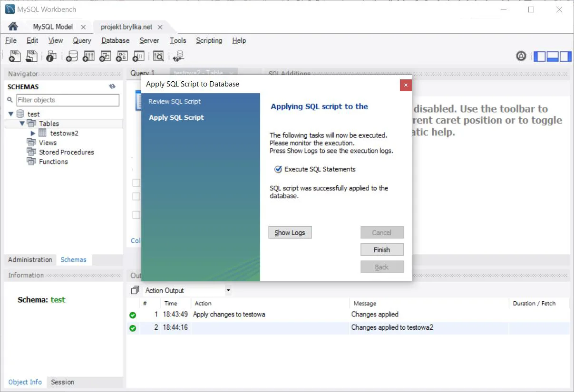Click the 18:44:16 time cell

[x=175, y=327]
